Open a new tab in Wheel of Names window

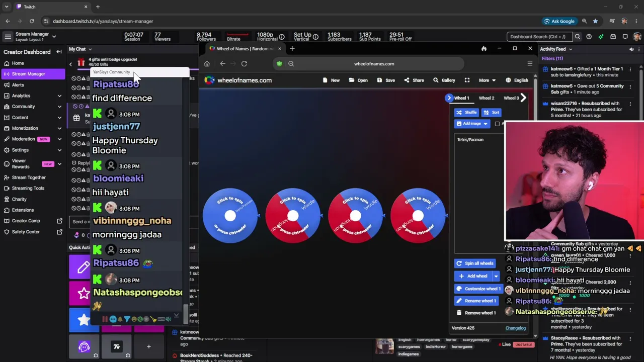tap(292, 49)
